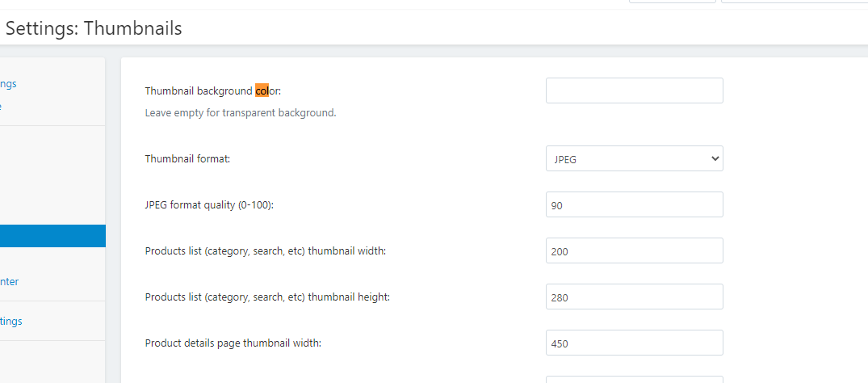The height and width of the screenshot is (383, 868).
Task: Click 'Leave empty for transparent background.' hint text
Action: (241, 113)
